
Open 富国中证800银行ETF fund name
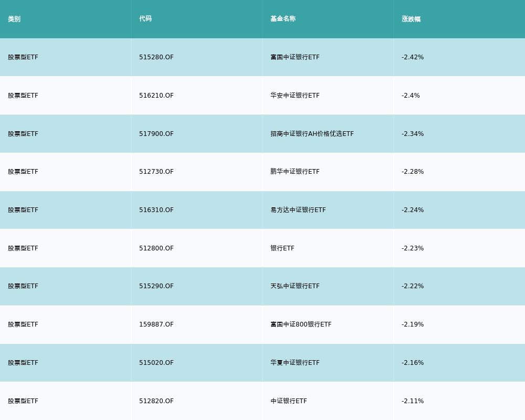(301, 324)
